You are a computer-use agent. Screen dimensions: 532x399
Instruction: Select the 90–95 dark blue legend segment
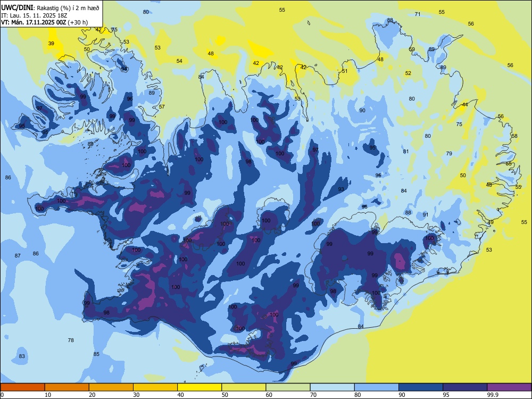[421, 387]
